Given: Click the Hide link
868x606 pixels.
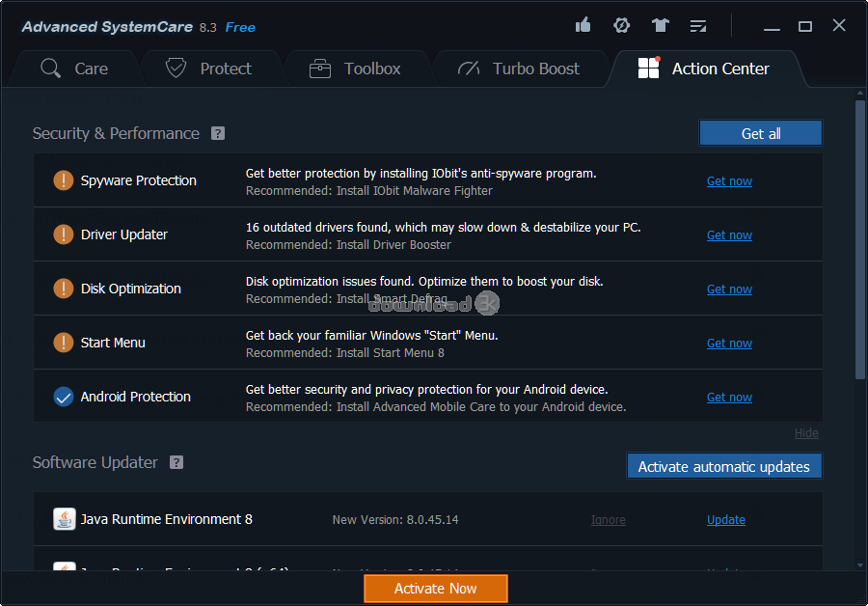Looking at the screenshot, I should click(806, 433).
